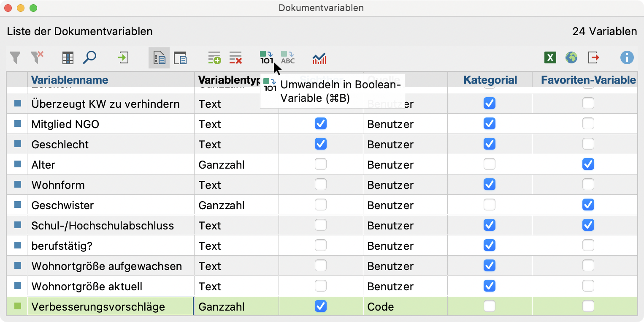Open the column selection table icon
The image size is (644, 322).
tap(68, 57)
